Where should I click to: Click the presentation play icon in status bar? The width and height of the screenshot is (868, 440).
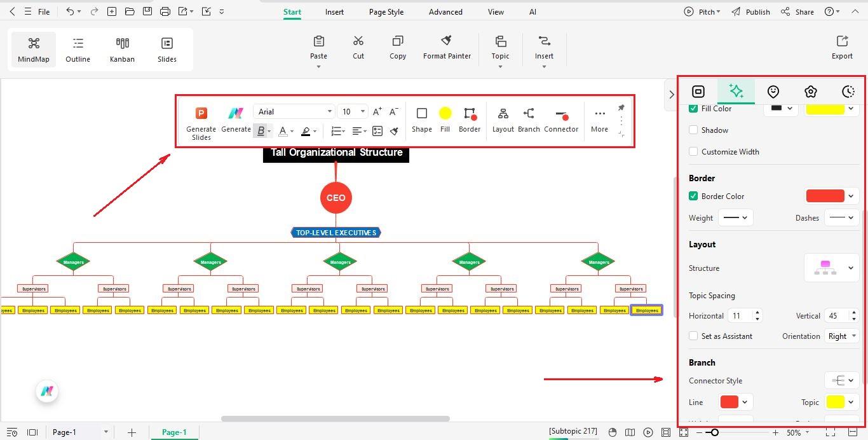point(648,432)
